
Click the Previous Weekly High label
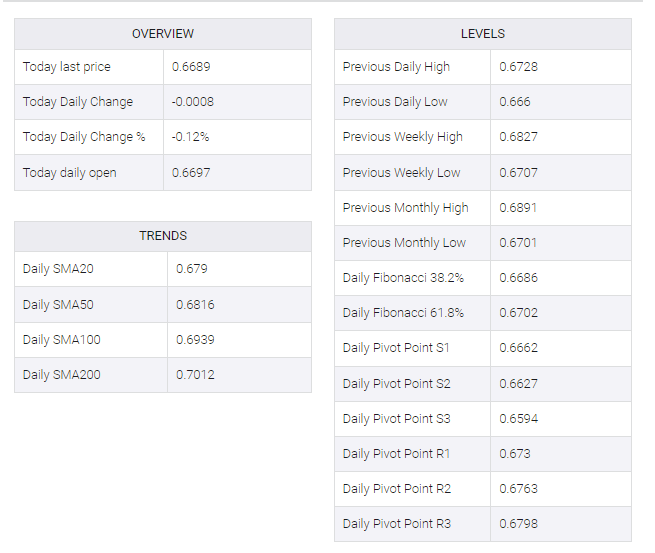[x=403, y=137]
